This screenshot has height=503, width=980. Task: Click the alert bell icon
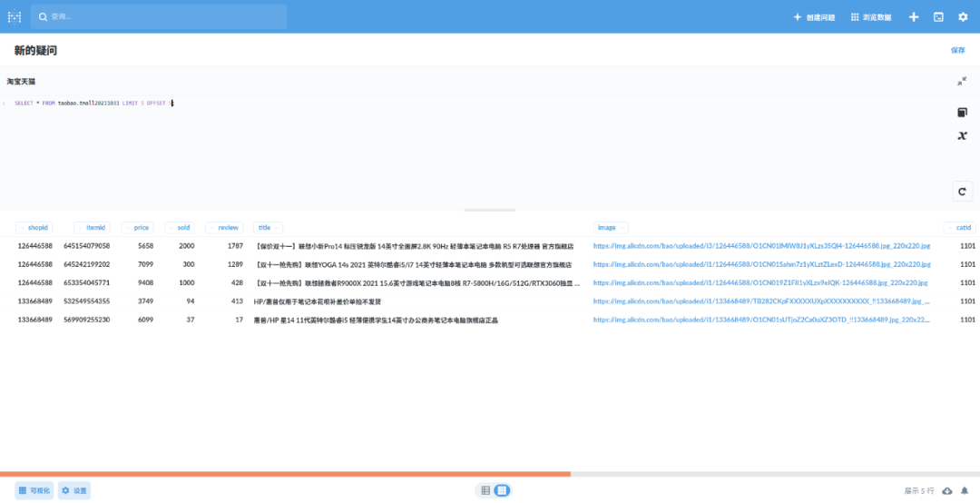pyautogui.click(x=965, y=490)
